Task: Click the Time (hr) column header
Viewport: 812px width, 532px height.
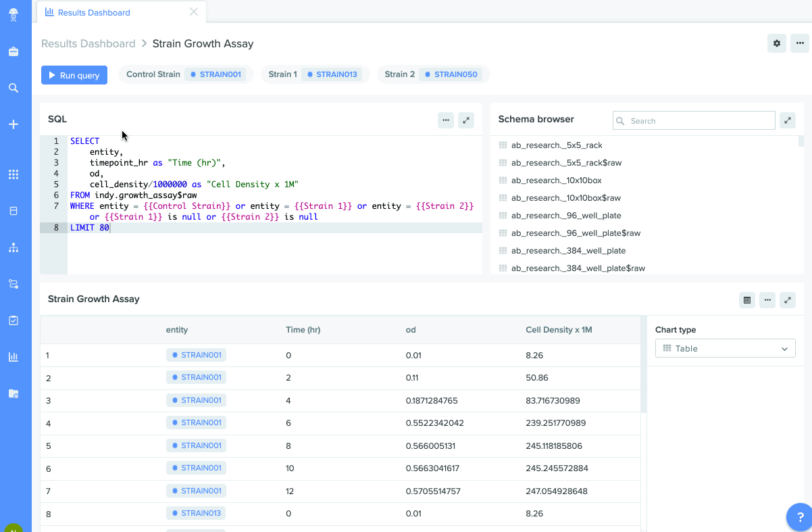Action: [303, 330]
